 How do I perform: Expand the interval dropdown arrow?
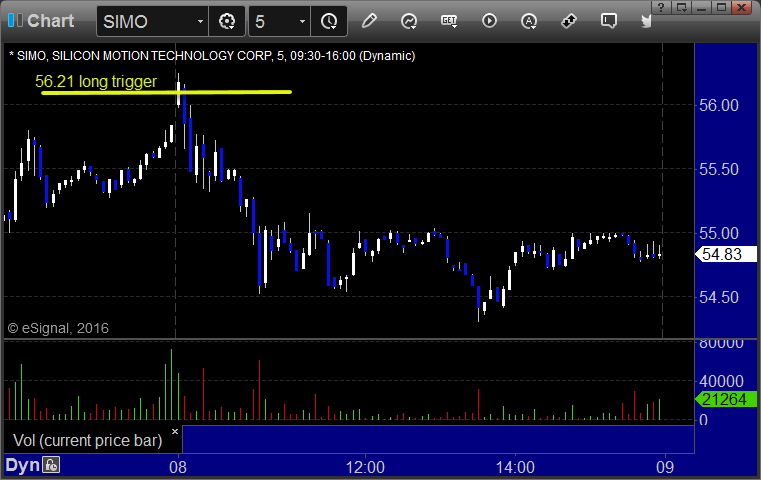click(302, 21)
